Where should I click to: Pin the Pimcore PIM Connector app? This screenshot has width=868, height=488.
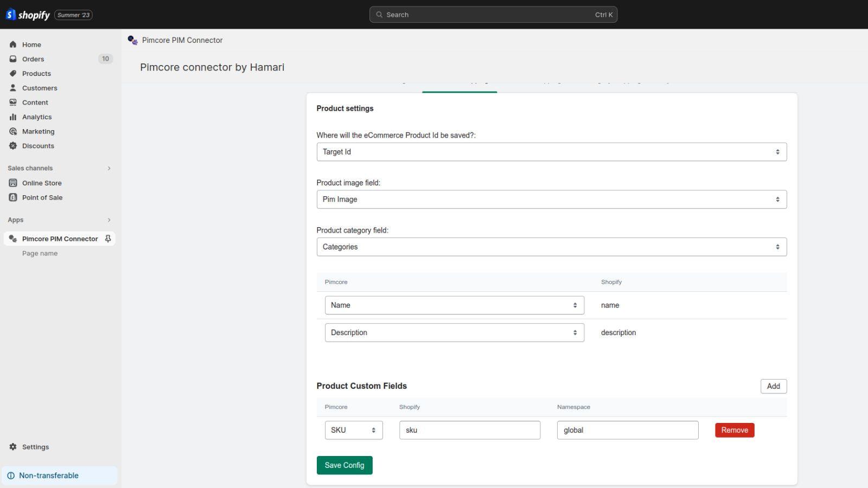tap(108, 239)
